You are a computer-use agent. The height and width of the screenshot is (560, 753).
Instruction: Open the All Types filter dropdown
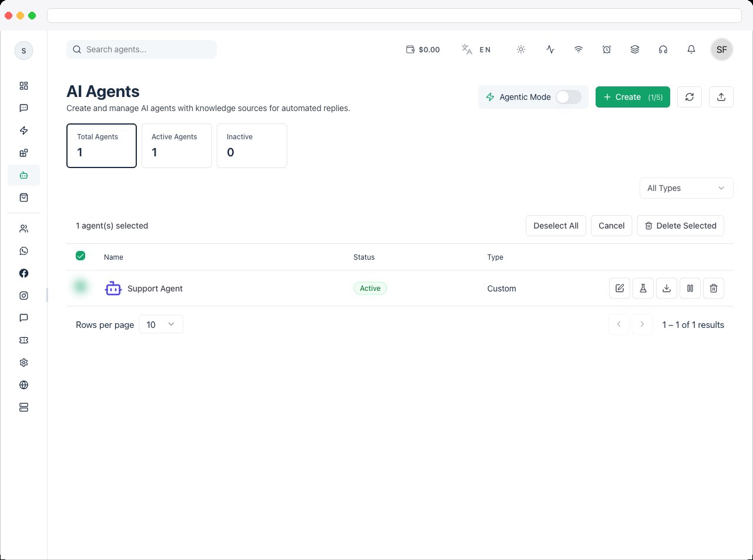tap(687, 188)
